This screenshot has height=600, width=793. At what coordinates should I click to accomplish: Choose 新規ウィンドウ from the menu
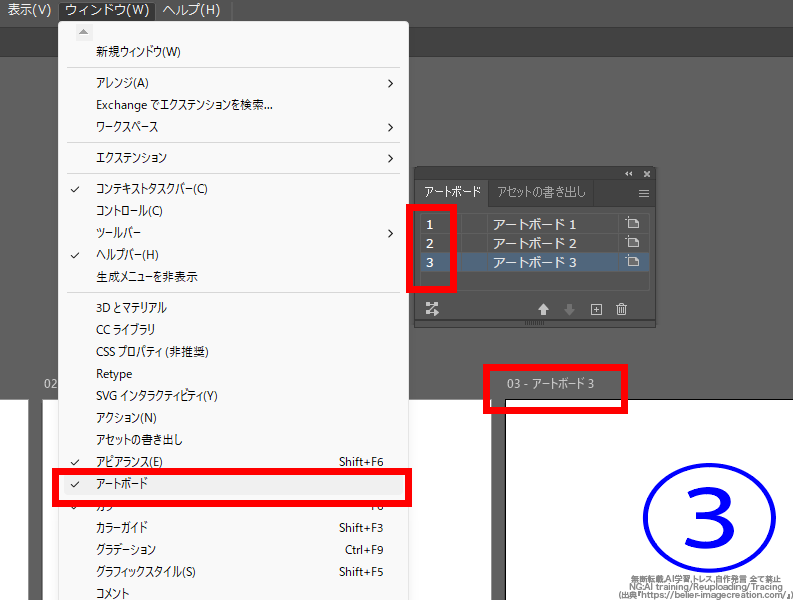coord(138,51)
